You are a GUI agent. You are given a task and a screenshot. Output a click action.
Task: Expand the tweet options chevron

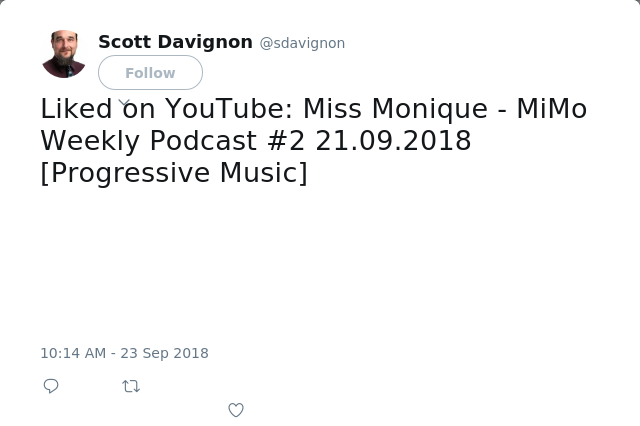(x=124, y=102)
